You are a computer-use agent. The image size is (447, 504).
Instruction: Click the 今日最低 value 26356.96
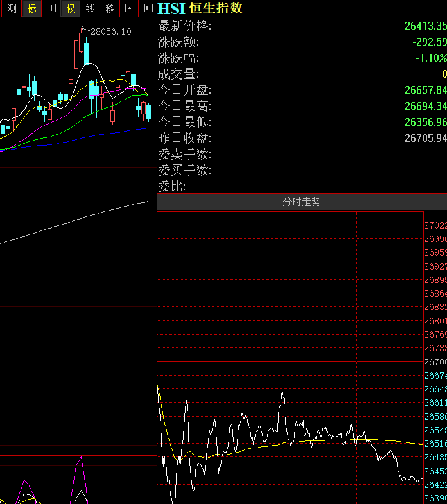click(x=425, y=122)
